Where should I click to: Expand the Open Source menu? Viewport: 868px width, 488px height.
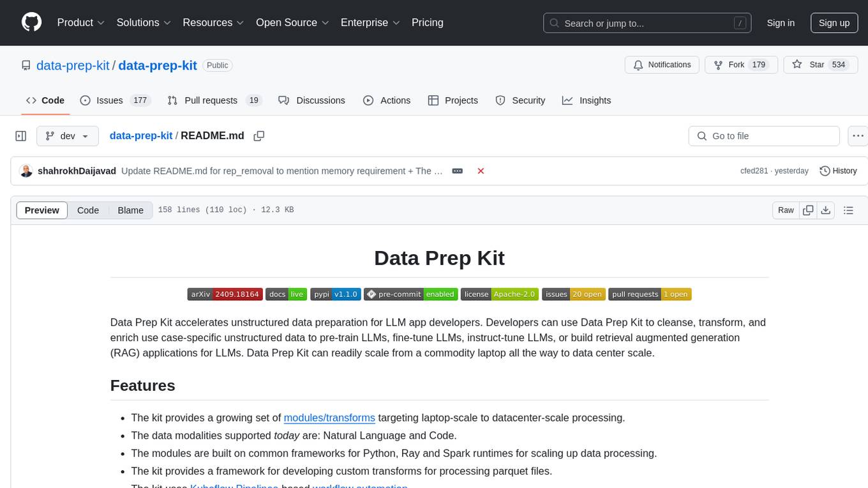coord(292,22)
